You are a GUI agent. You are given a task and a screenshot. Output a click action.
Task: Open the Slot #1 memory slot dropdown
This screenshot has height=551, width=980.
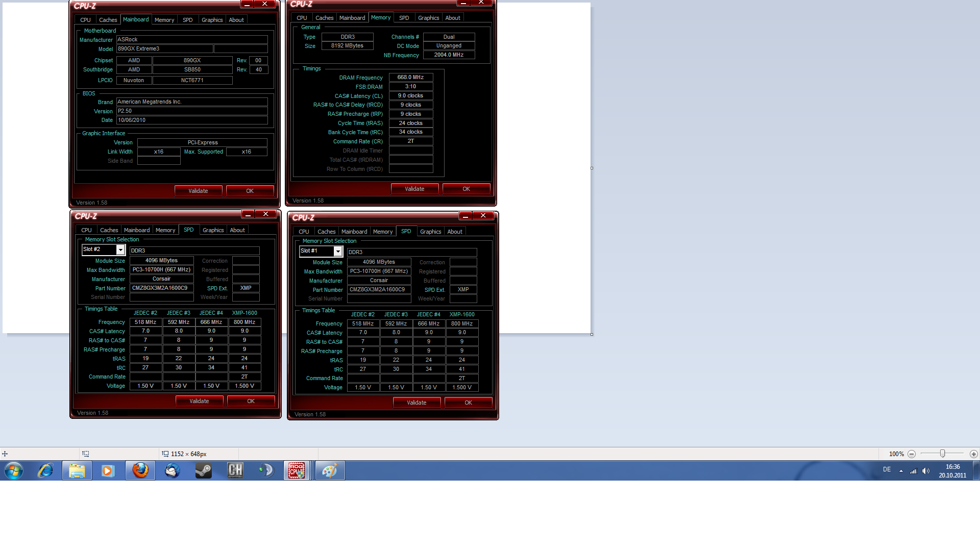click(x=338, y=252)
